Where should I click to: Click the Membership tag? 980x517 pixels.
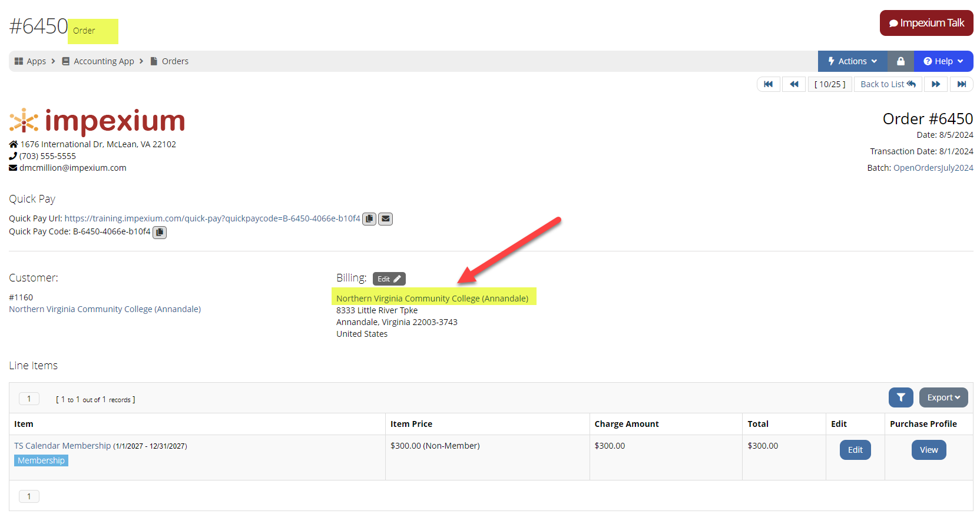(41, 460)
